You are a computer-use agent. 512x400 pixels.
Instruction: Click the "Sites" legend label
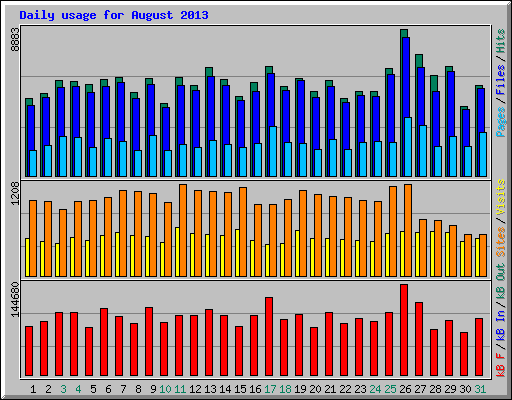[x=501, y=242]
